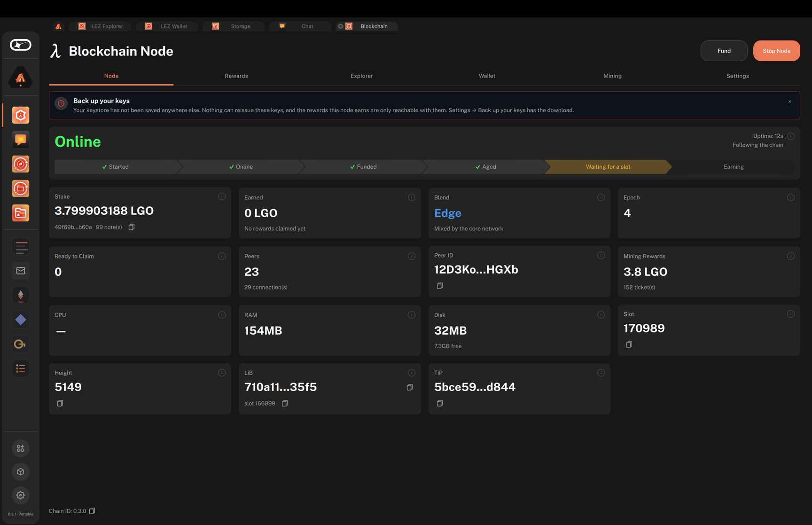Image resolution: width=812 pixels, height=525 pixels.
Task: Copy the Height value 5149
Action: tap(60, 403)
